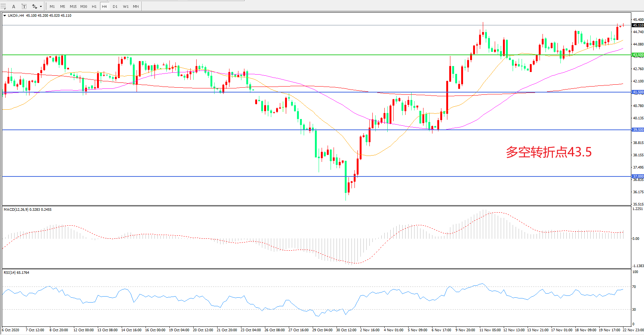Select the M30 timeframe button

(84, 6)
